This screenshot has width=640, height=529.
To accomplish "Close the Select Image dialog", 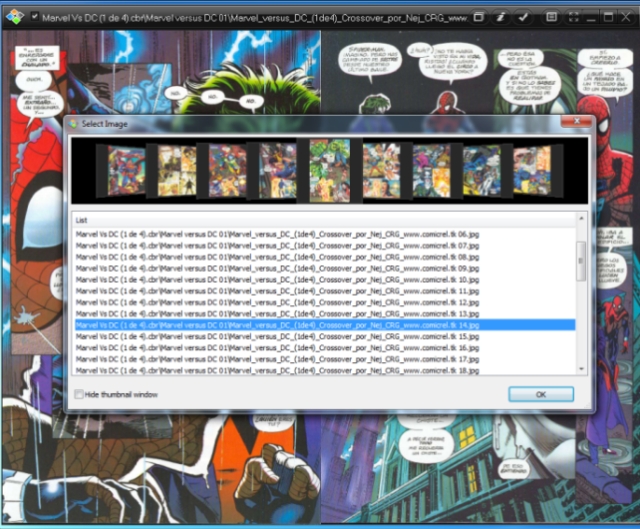I will pyautogui.click(x=577, y=121).
